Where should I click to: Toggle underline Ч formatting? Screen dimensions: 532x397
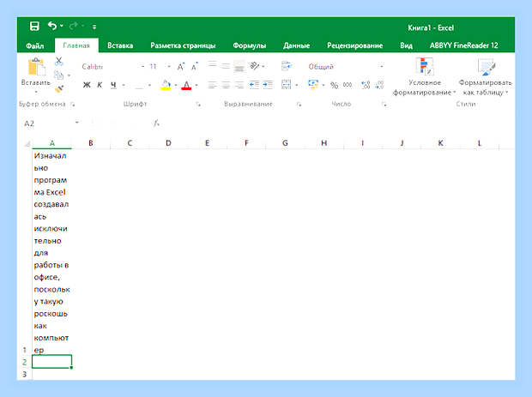[x=113, y=85]
